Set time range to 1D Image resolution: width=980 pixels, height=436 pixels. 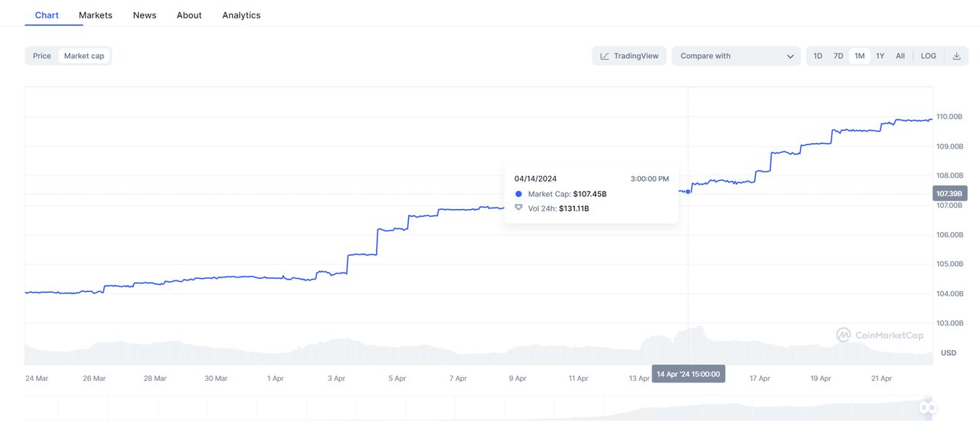pos(818,56)
